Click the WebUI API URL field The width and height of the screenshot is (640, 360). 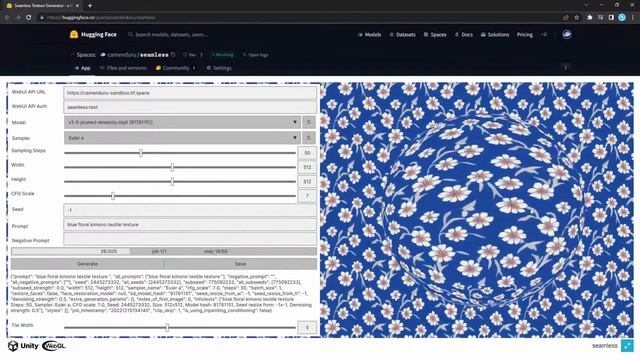pyautogui.click(x=190, y=93)
